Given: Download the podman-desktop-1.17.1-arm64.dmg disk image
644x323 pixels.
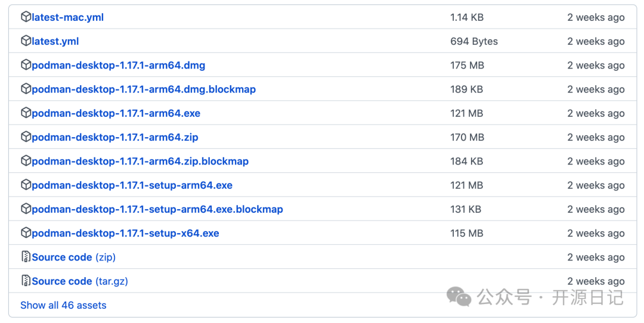Looking at the screenshot, I should (118, 65).
